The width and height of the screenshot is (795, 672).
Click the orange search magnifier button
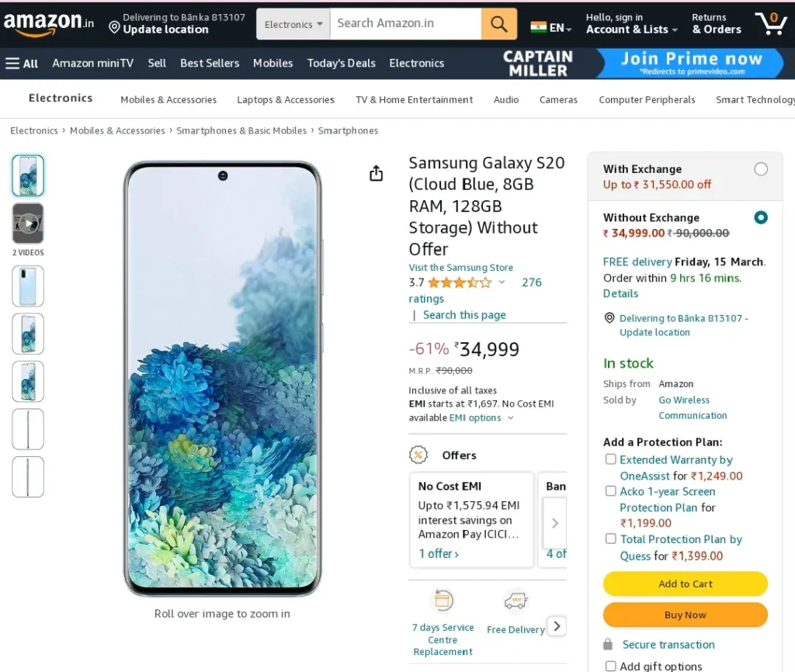(x=499, y=24)
